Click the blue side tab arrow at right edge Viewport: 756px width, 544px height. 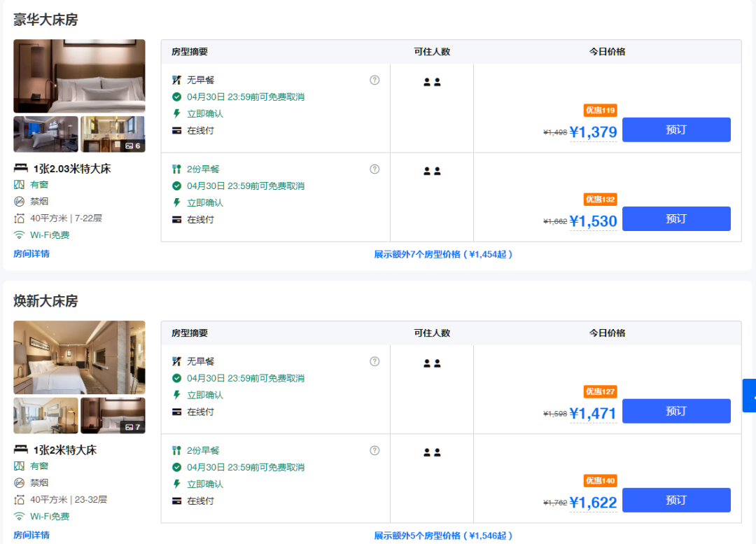tap(750, 396)
